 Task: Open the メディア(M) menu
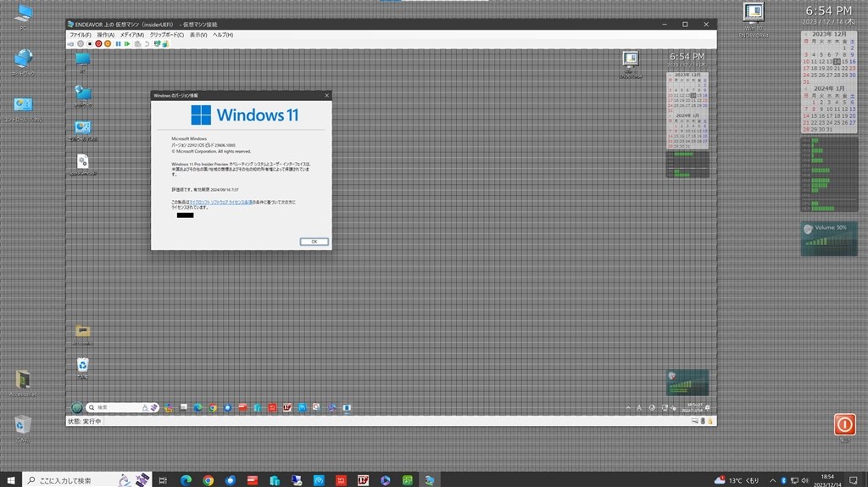pos(131,35)
